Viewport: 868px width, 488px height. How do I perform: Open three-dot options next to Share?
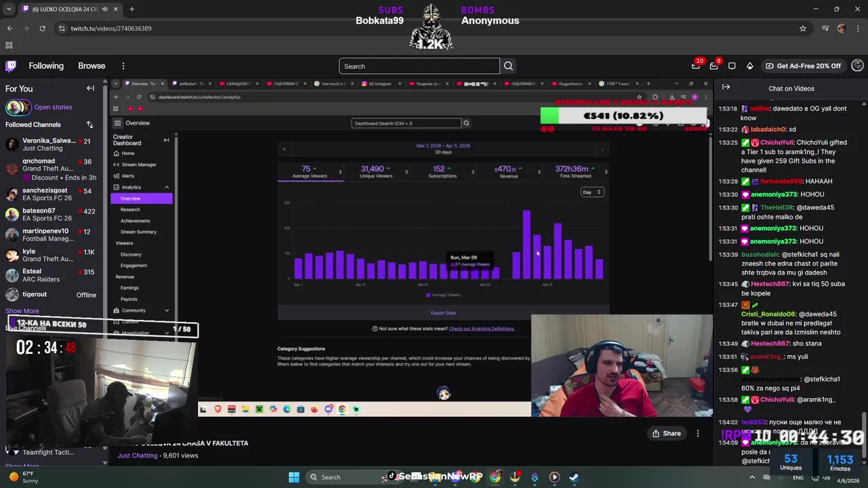698,433
